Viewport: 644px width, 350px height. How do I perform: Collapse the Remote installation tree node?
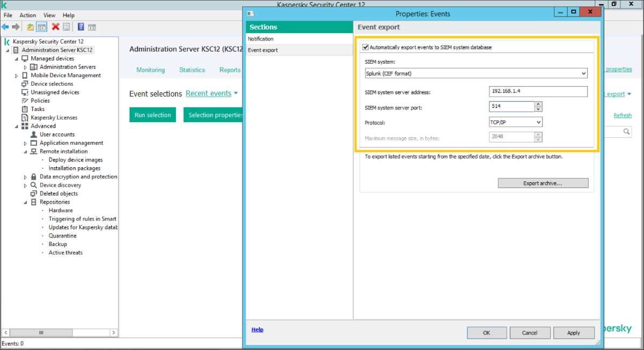tap(25, 152)
